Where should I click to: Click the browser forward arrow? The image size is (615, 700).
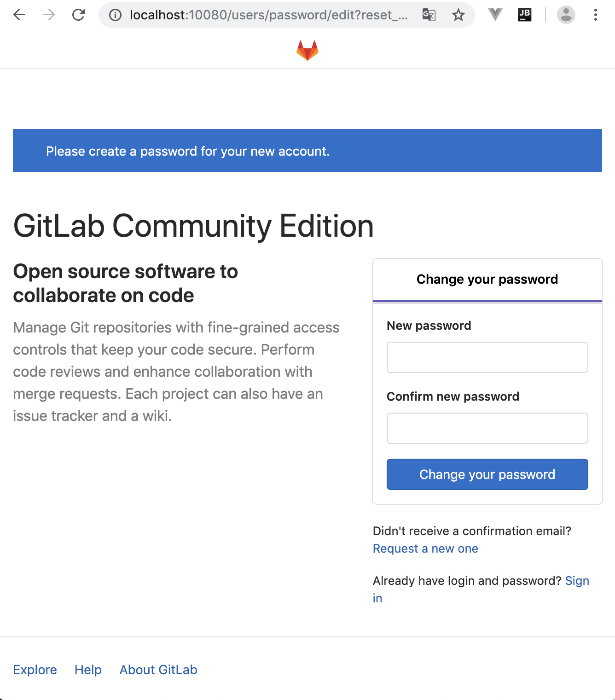coord(49,15)
